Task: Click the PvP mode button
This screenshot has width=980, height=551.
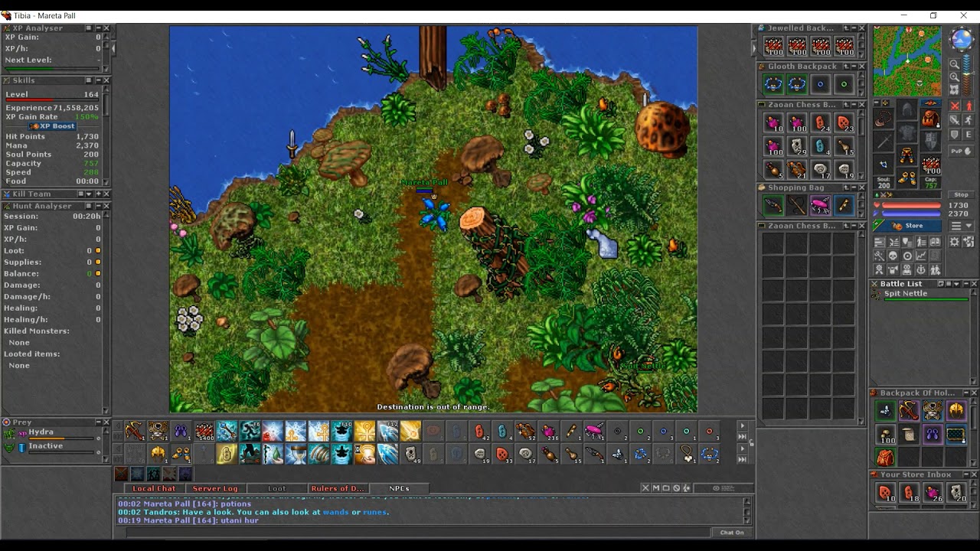Action: [961, 151]
